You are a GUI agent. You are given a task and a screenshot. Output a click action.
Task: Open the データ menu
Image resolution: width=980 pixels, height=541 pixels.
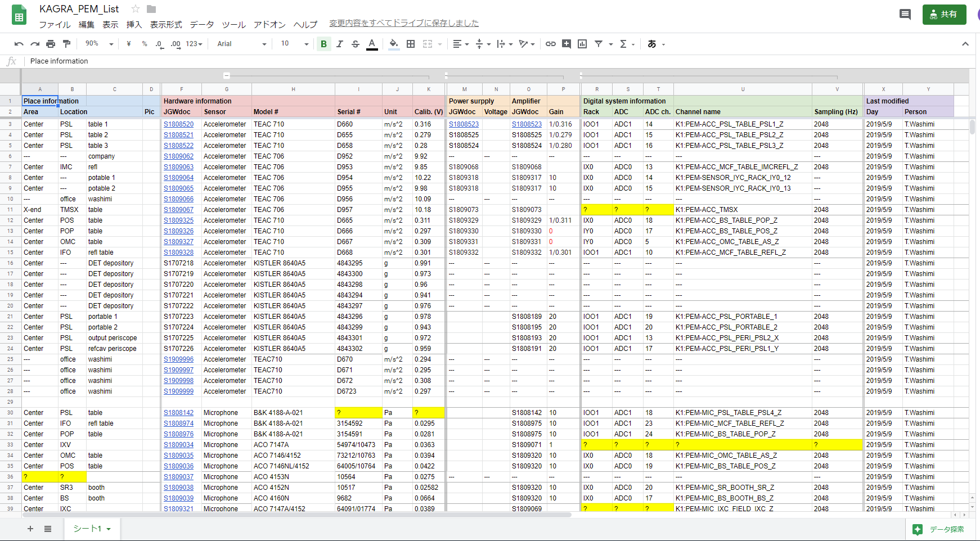(x=202, y=24)
